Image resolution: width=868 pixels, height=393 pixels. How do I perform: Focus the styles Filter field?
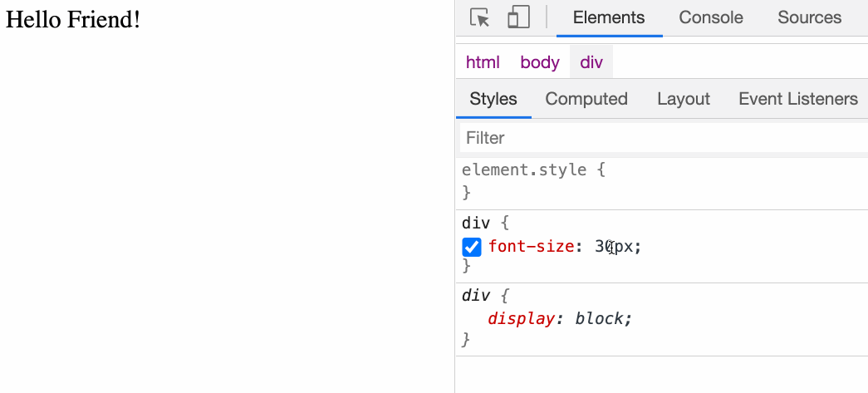(x=664, y=138)
